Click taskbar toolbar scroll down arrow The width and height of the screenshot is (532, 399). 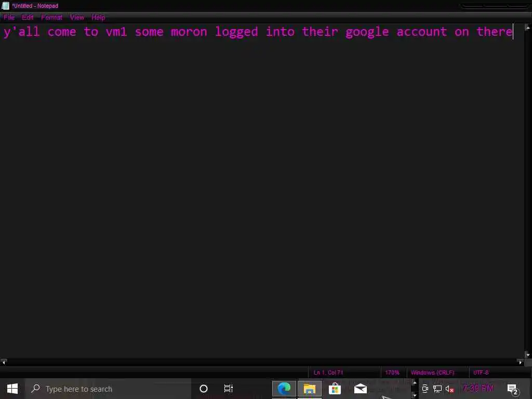pyautogui.click(x=414, y=395)
